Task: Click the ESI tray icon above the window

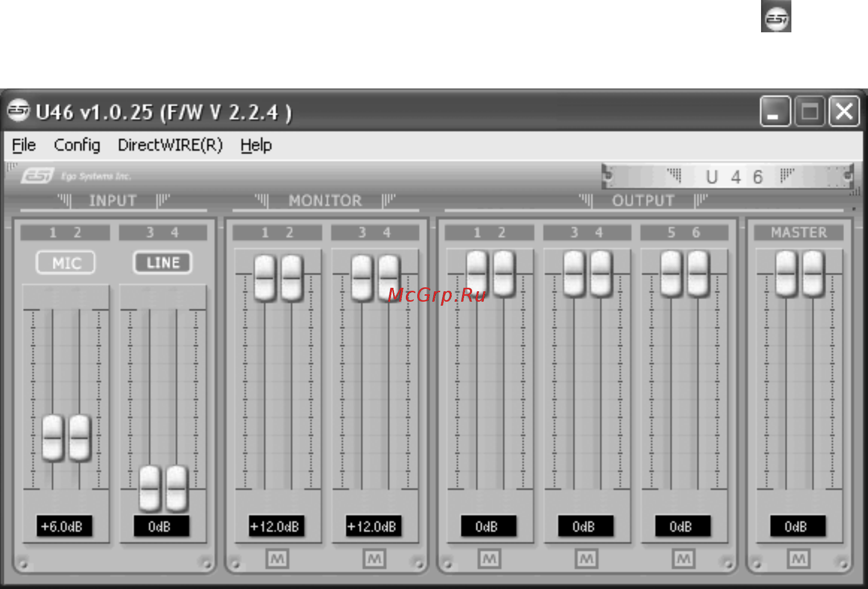Action: click(x=776, y=17)
